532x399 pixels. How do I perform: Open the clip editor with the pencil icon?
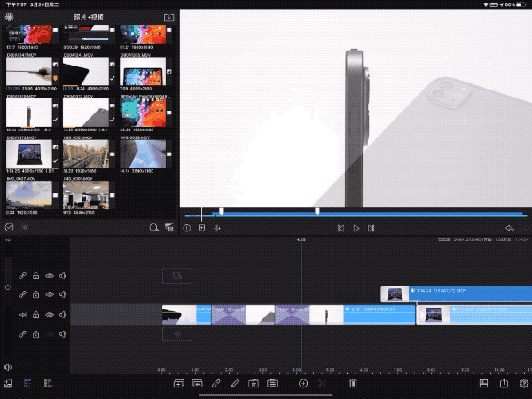pyautogui.click(x=234, y=384)
